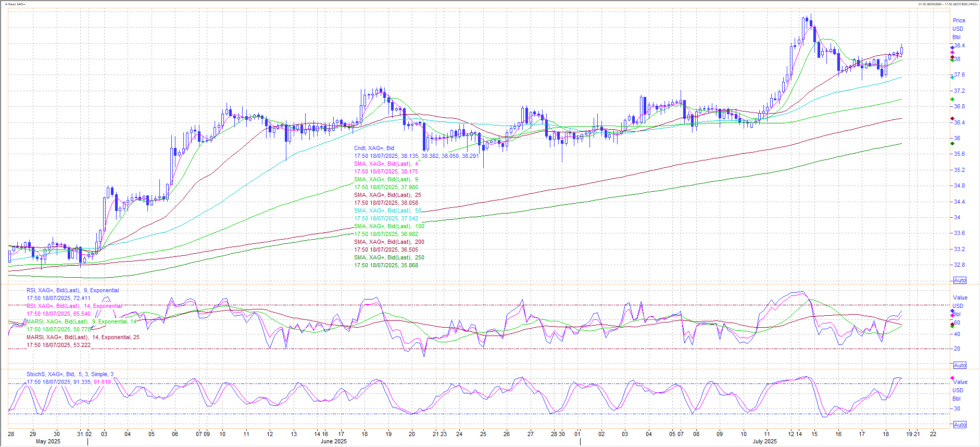Click the 'July 2025' month label

tap(764, 441)
